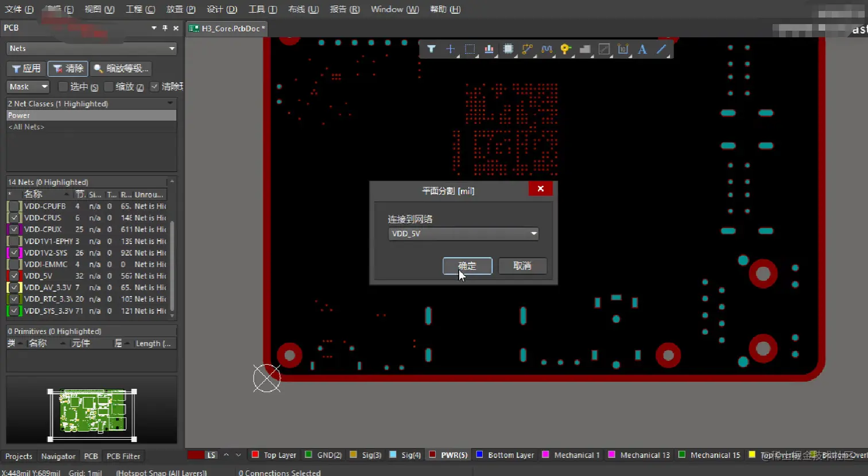
Task: Open the 布线 (U) menu
Action: (x=303, y=9)
